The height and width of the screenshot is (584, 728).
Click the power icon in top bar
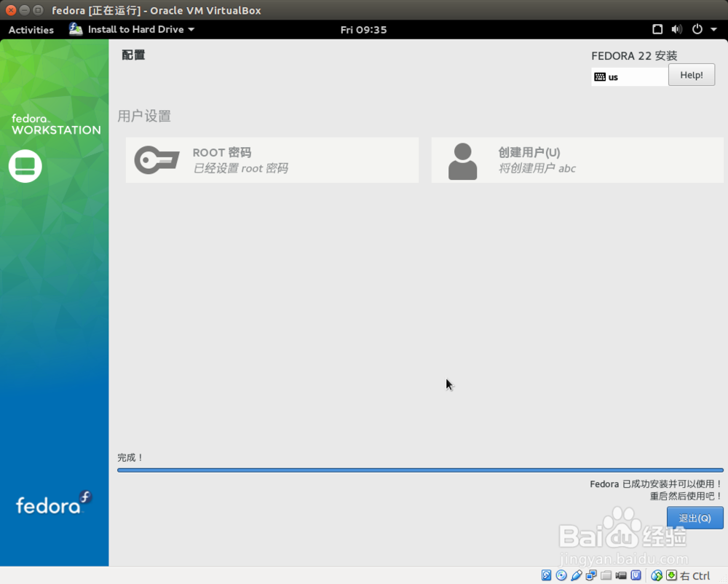(697, 29)
